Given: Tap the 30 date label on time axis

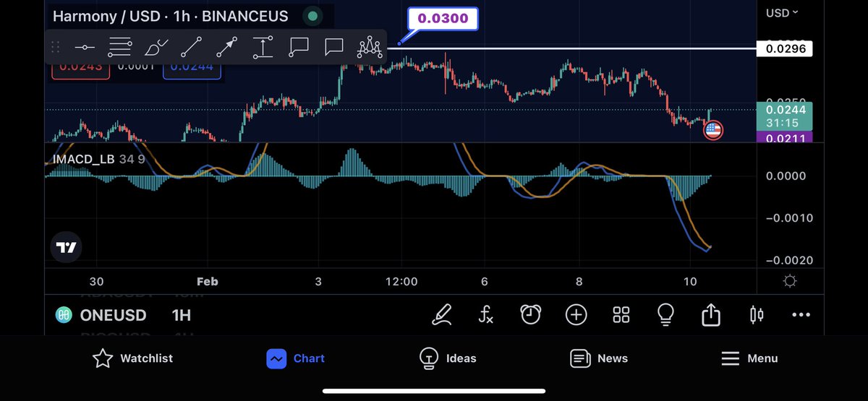Looking at the screenshot, I should coord(96,282).
